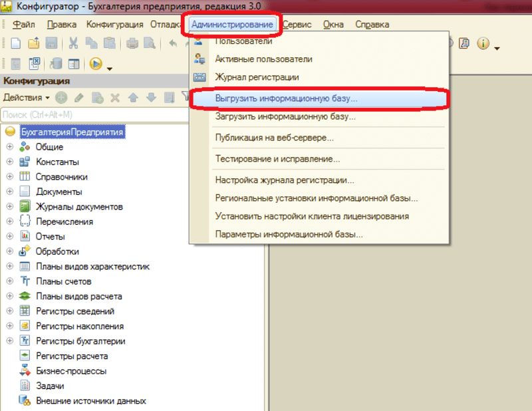Click the Delete X icon in Configuration panel
Viewport: 532px width, 411px height.
click(x=114, y=98)
